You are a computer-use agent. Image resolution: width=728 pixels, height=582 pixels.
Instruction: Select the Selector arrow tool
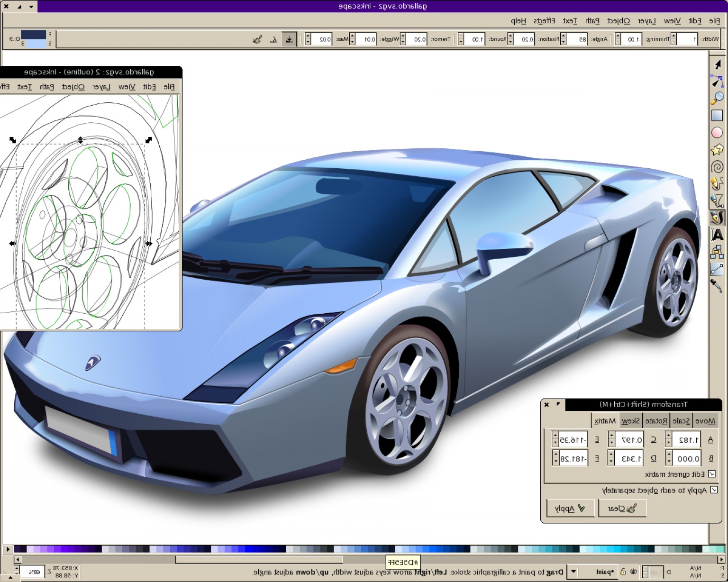[717, 64]
